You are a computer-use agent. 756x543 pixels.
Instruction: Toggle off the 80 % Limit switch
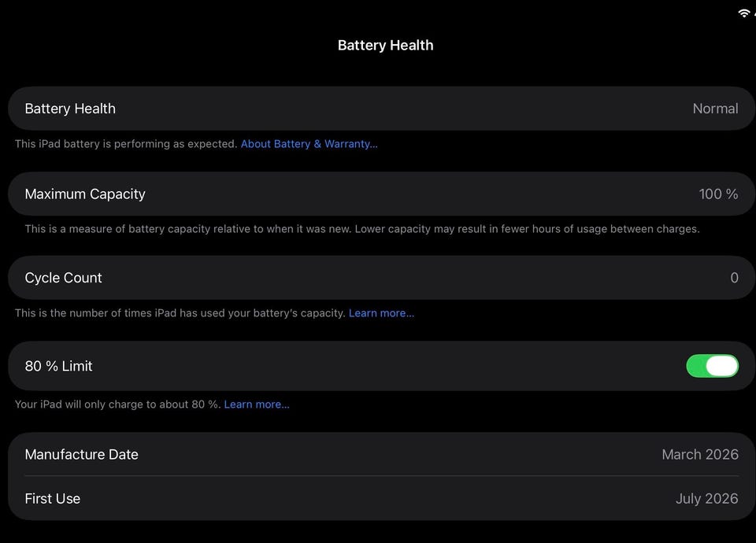coord(712,366)
